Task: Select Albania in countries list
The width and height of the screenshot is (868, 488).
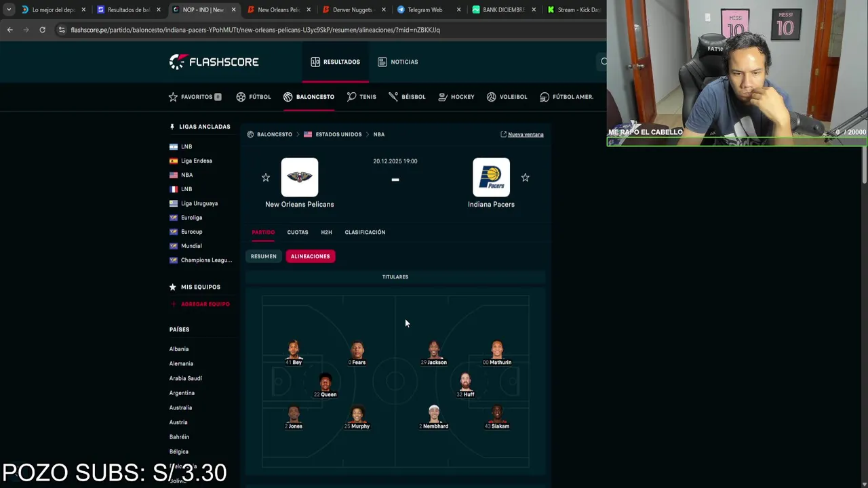Action: 179,349
